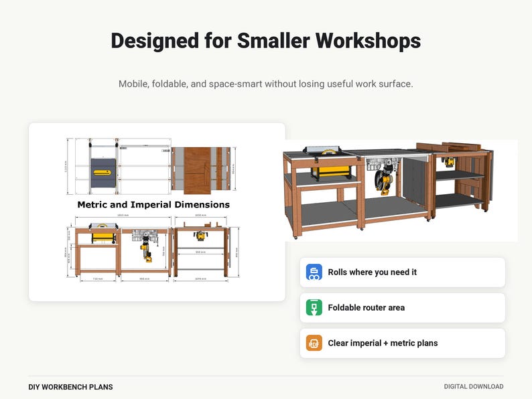Open the dimensions drawing thumbnail

point(157,212)
